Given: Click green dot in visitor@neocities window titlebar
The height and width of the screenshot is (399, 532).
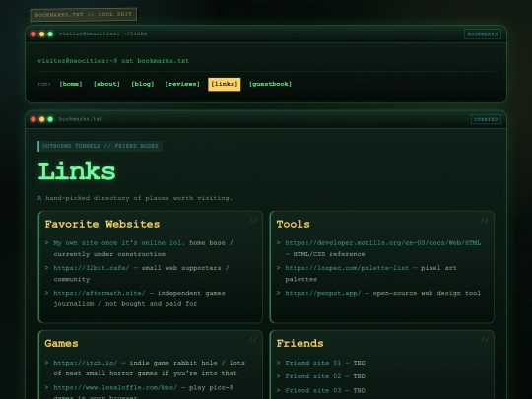Looking at the screenshot, I should point(50,33).
